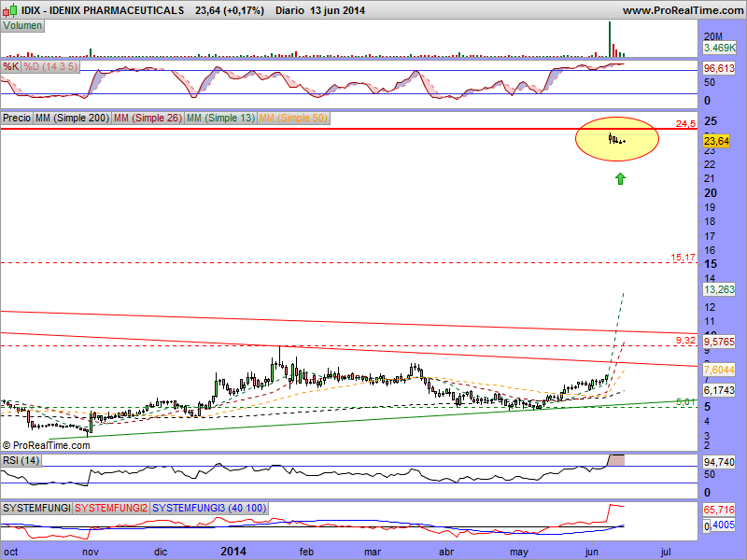Click the current price tag 23,64
The image size is (747, 560).
[716, 141]
